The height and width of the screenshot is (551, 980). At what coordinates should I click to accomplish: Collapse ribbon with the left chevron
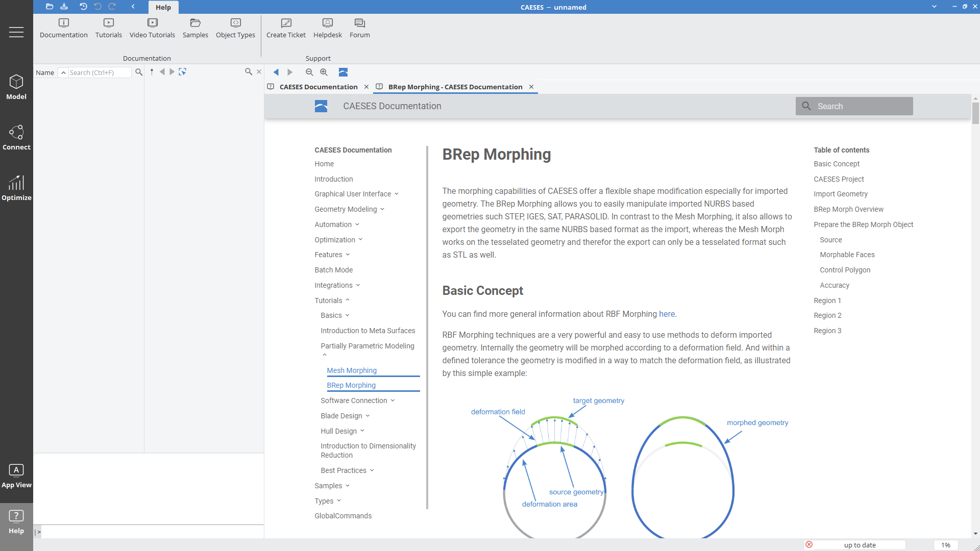pos(133,7)
